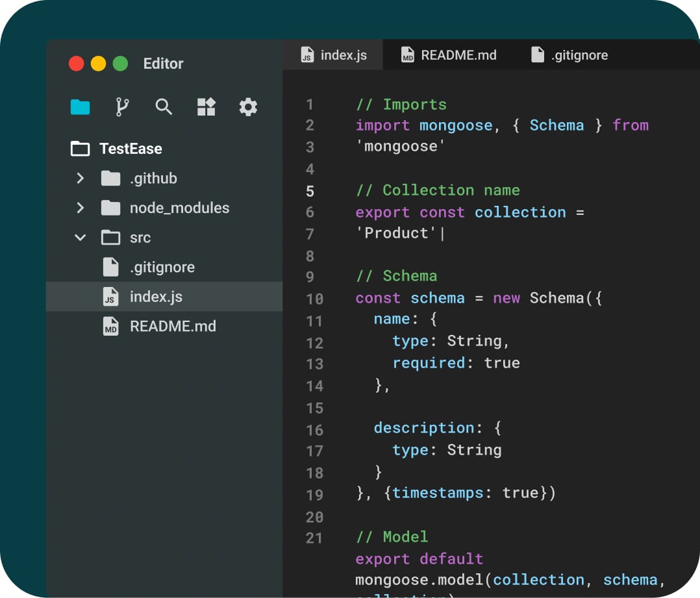Click the src folder icon
The width and height of the screenshot is (700, 598).
tap(110, 238)
